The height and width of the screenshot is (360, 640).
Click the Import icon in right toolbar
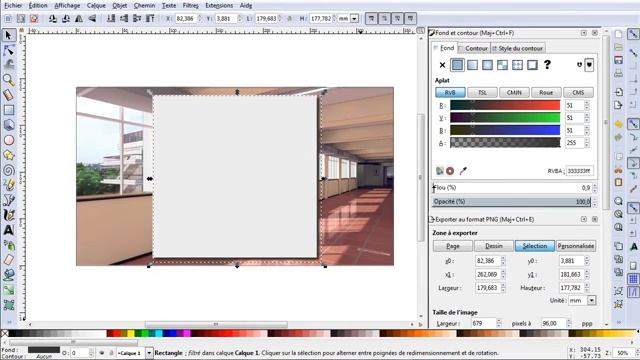[x=618, y=92]
